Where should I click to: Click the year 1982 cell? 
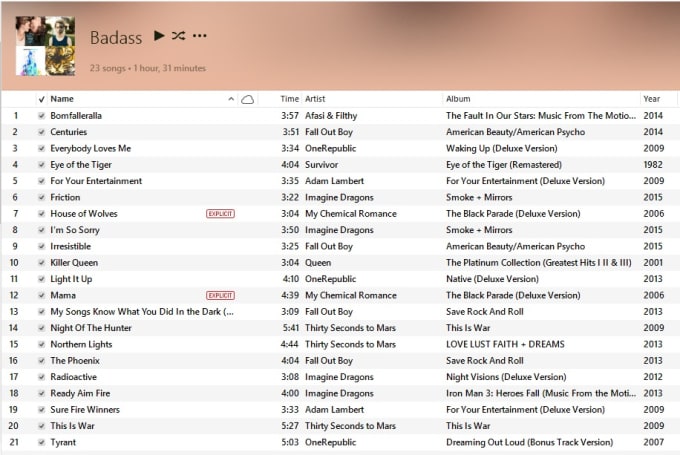point(653,165)
